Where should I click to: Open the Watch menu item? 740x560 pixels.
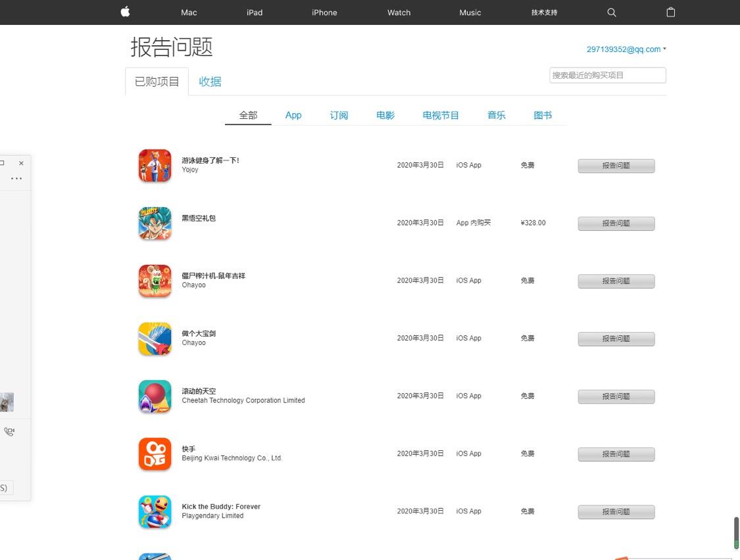coord(399,12)
